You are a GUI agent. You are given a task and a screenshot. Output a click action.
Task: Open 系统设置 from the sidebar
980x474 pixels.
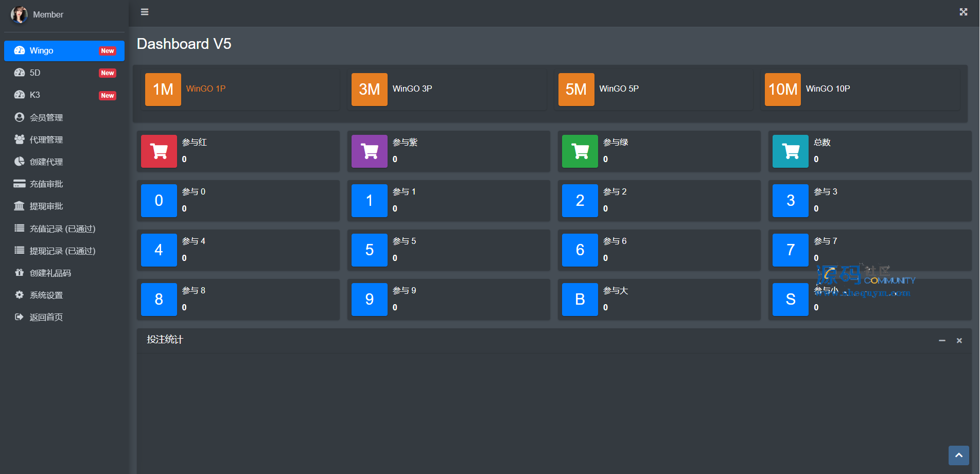point(46,295)
